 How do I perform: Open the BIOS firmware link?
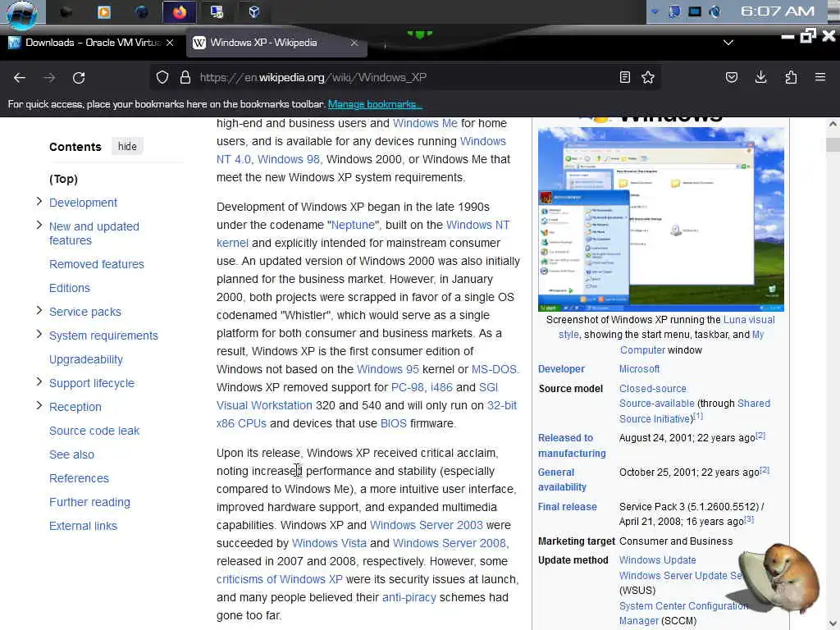pyautogui.click(x=393, y=423)
